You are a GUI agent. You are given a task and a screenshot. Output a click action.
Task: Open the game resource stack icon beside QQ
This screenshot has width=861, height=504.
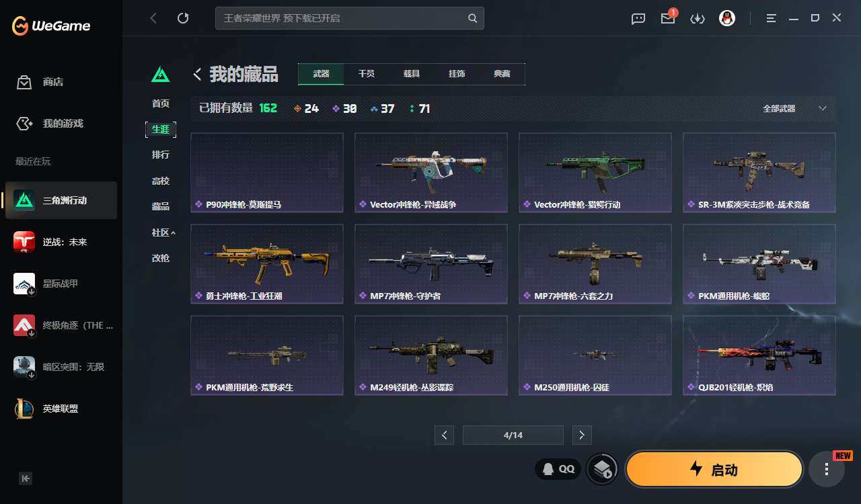[x=602, y=469]
